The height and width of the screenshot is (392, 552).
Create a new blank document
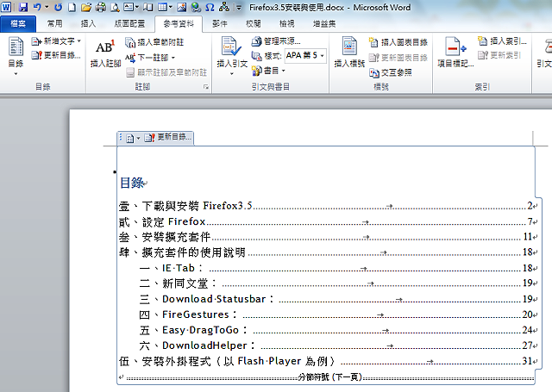point(72,7)
